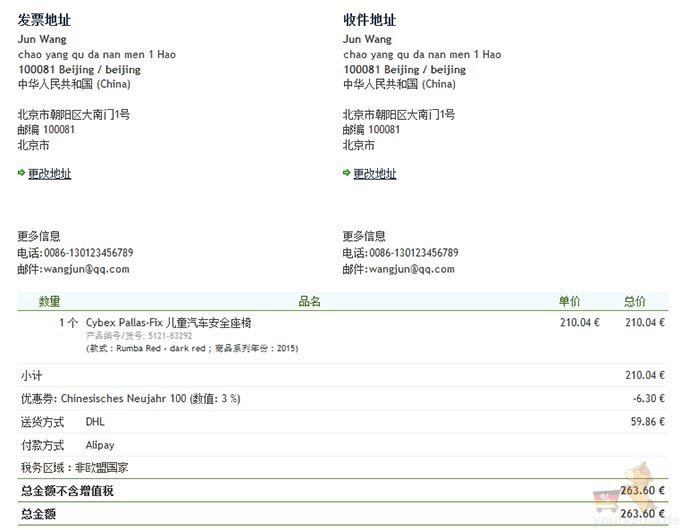Image resolution: width=680 pixels, height=530 pixels.
Task: Click the 品名 column header
Action: tap(309, 301)
